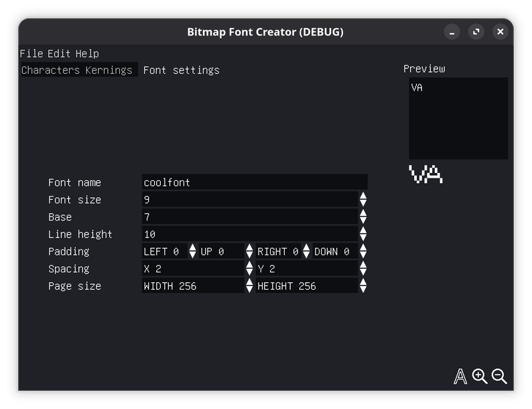Decrease Padding DOWN with down arrow
The width and height of the screenshot is (532, 409).
[x=363, y=255]
